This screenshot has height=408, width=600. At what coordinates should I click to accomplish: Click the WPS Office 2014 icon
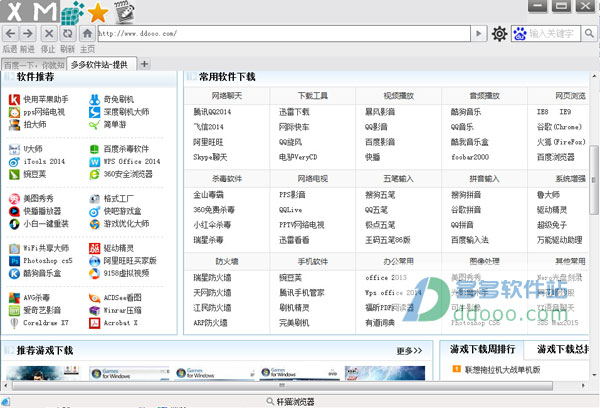click(x=95, y=162)
